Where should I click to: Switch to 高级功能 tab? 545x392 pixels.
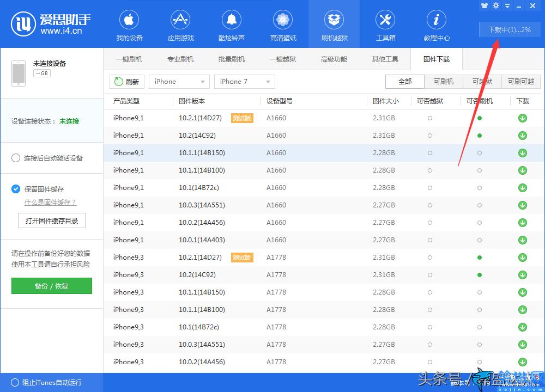(334, 59)
